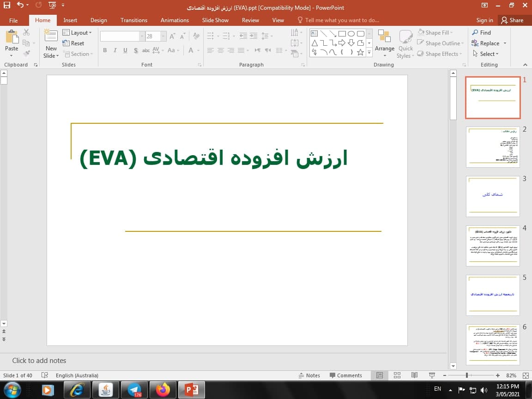Image resolution: width=532 pixels, height=399 pixels.
Task: Switch to the Insert ribbon tab
Action: pos(70,20)
